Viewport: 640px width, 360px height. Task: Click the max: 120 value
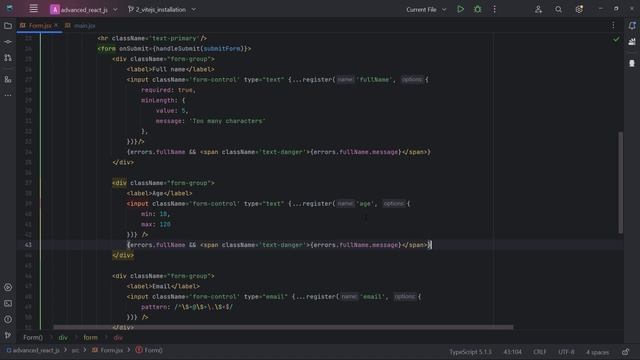[165, 224]
